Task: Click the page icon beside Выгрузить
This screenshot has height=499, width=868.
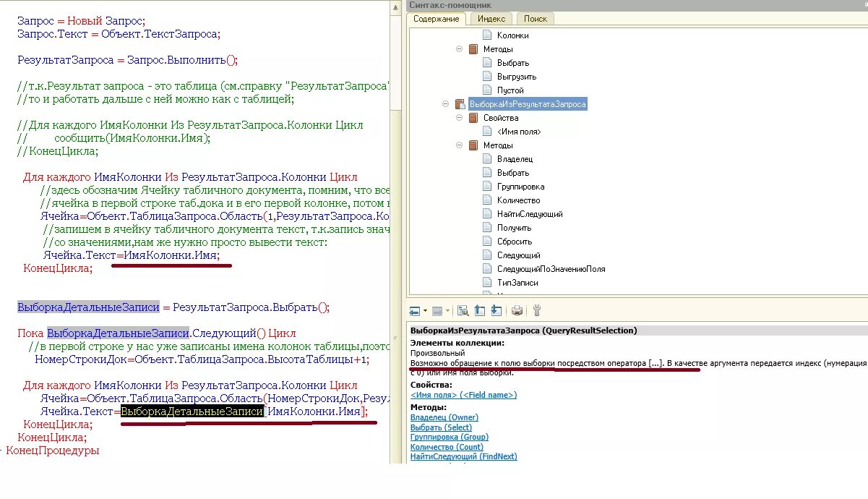Action: pyautogui.click(x=487, y=76)
